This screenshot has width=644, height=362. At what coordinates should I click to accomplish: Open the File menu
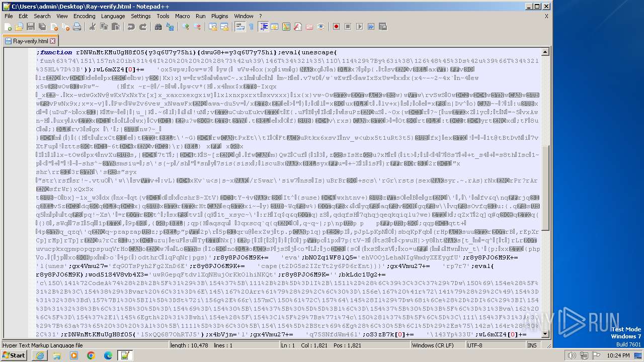(x=9, y=16)
